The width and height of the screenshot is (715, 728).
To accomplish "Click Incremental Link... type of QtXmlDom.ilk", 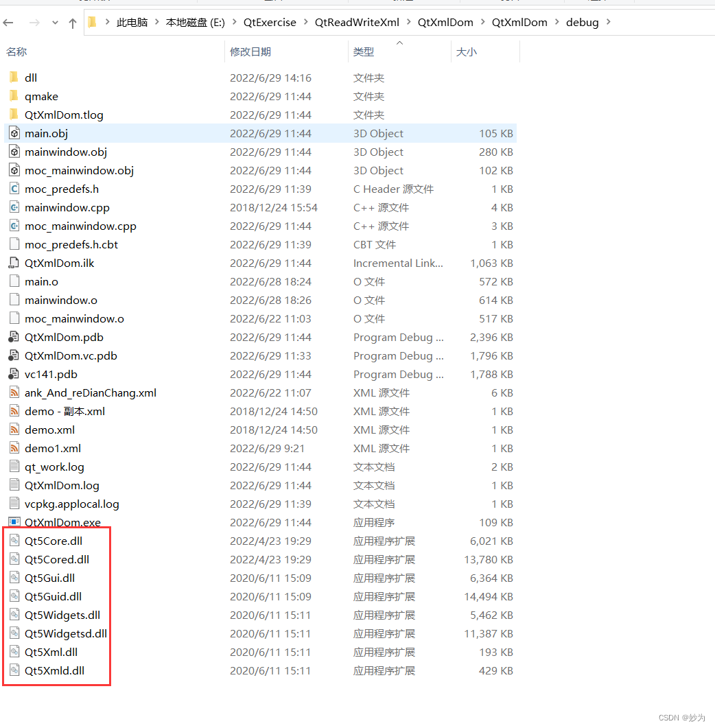I will point(398,263).
